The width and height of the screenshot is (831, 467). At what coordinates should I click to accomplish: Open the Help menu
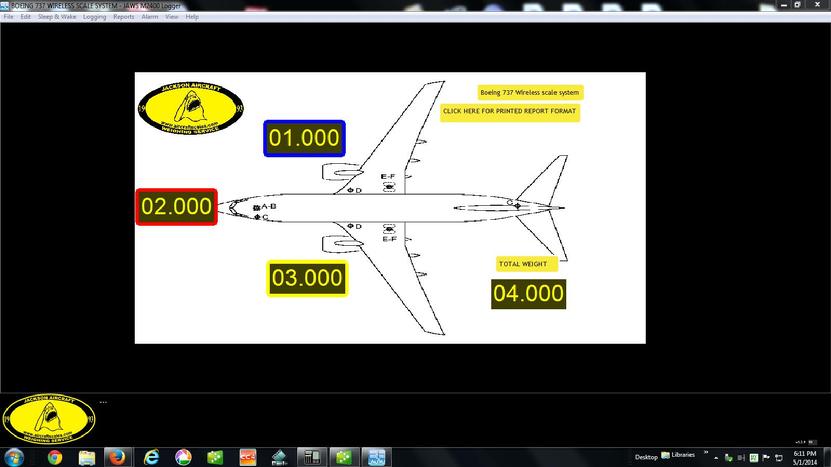pos(192,17)
